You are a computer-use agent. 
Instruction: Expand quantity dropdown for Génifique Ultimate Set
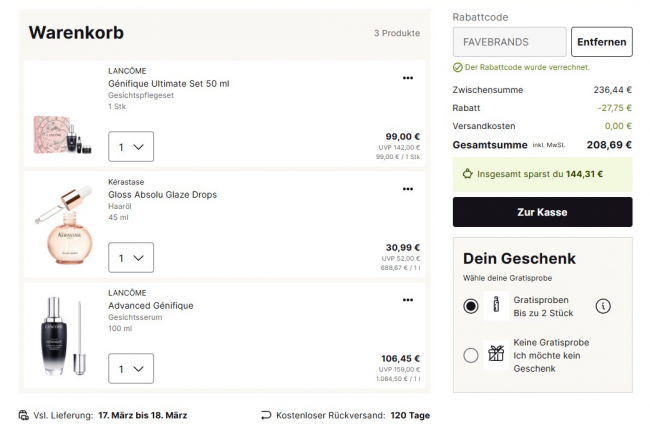[131, 147]
